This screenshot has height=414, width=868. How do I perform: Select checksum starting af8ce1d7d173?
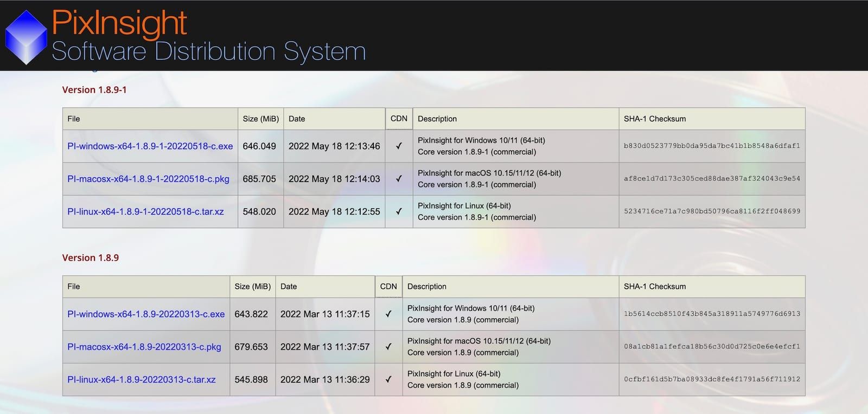tap(712, 179)
